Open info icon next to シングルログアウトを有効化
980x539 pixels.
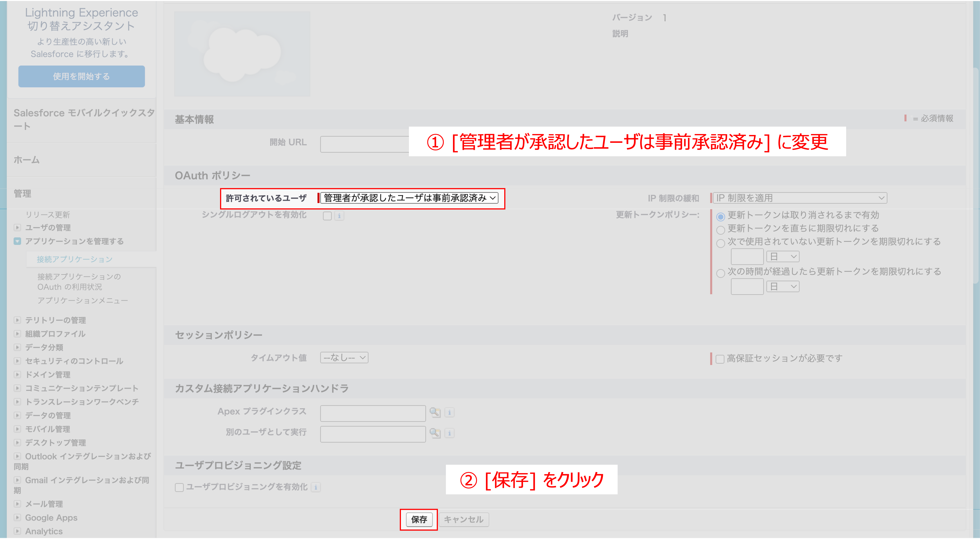coord(339,216)
